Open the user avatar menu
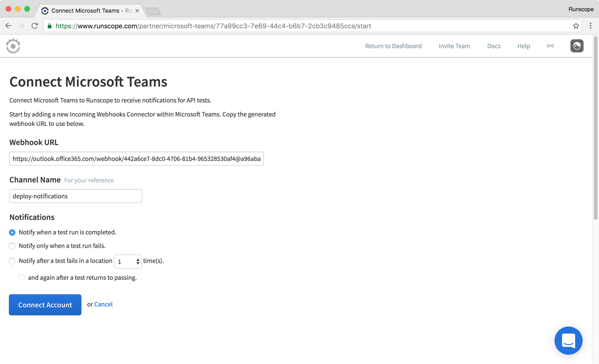599x364 pixels. 577,46
